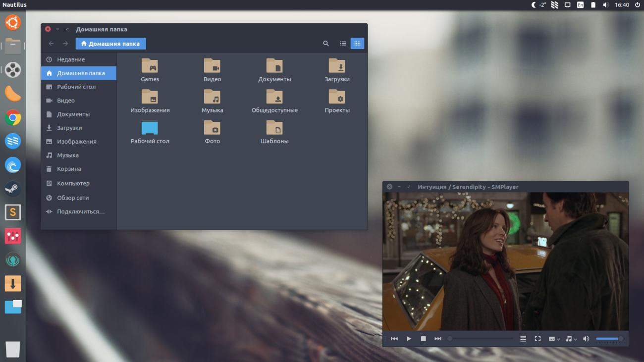Adjust the SMPlayer volume slider
644x362 pixels.
point(610,339)
